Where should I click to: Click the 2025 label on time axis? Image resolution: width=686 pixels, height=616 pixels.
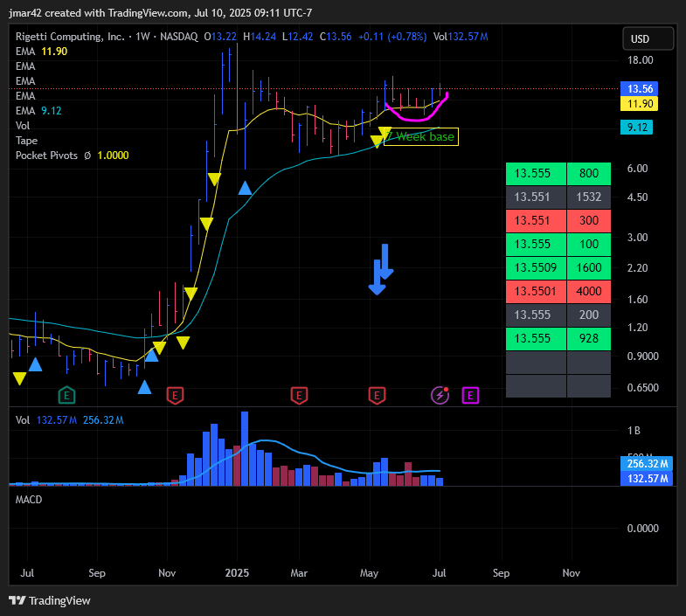[x=237, y=573]
